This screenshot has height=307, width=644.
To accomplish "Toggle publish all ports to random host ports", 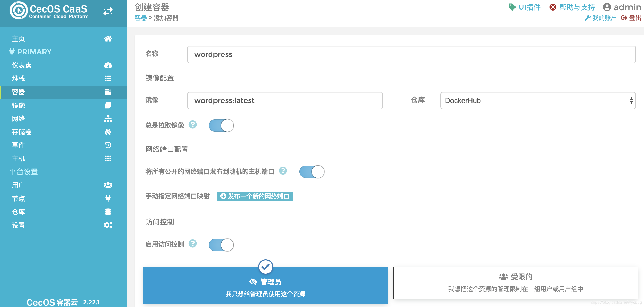I will click(x=312, y=172).
